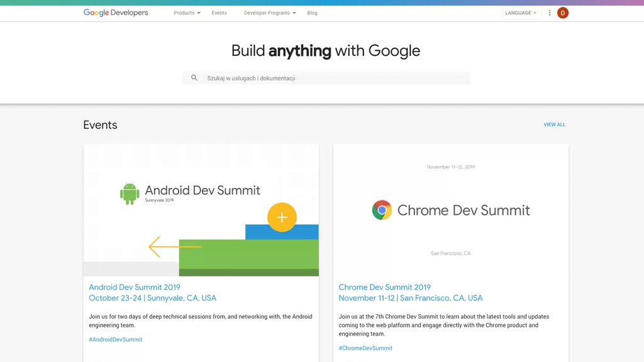This screenshot has width=644, height=362.
Task: Click the November 11-12, 2019 date text
Action: [x=450, y=167]
